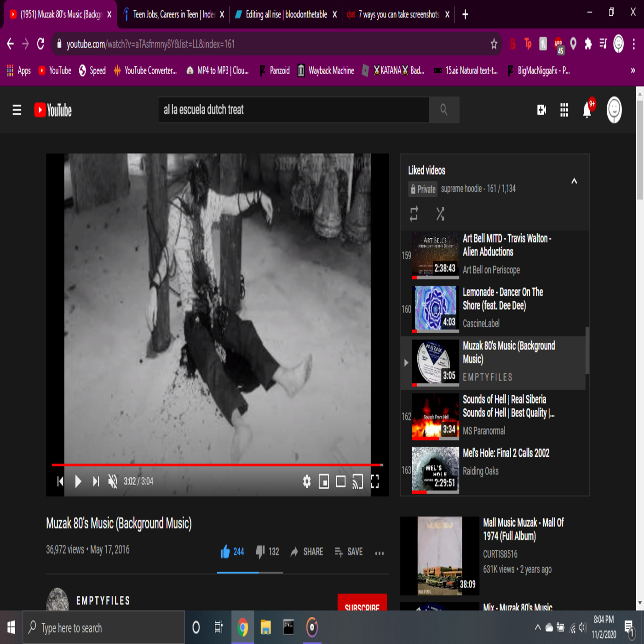Open YouTube hamburger guide menu
This screenshot has height=644, width=644.
click(17, 110)
